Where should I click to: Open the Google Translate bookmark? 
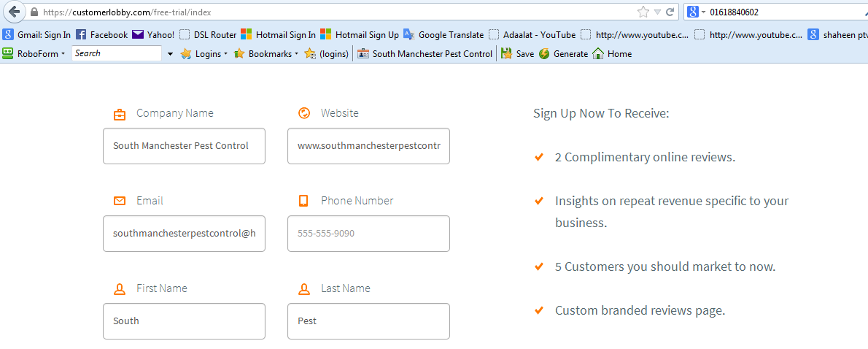click(443, 34)
